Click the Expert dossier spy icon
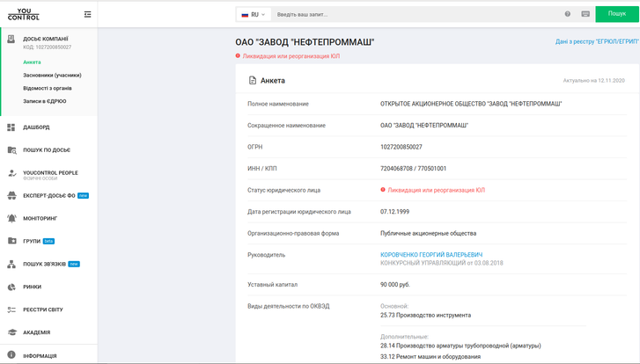Viewport: 640px width, 364px height. pos(11,196)
